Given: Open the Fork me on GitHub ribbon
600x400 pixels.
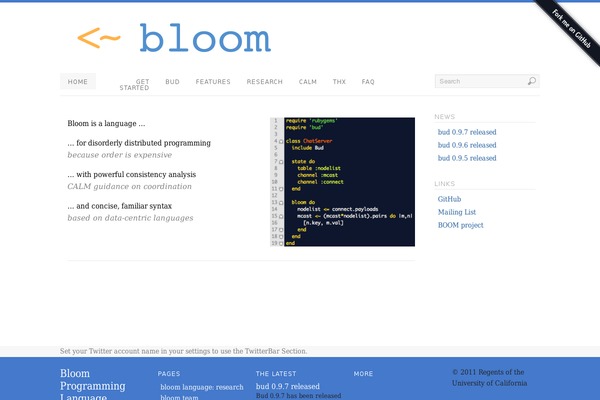Looking at the screenshot, I should (571, 28).
